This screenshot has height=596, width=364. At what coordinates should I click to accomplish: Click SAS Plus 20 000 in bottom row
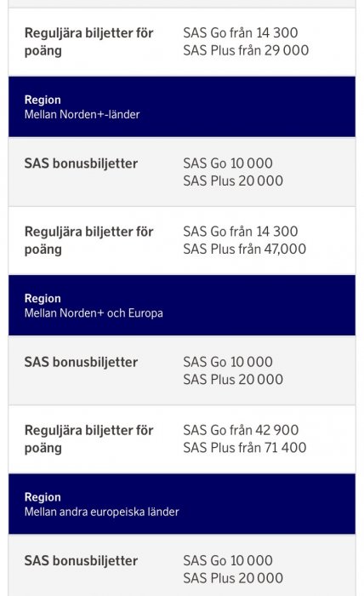(x=233, y=578)
